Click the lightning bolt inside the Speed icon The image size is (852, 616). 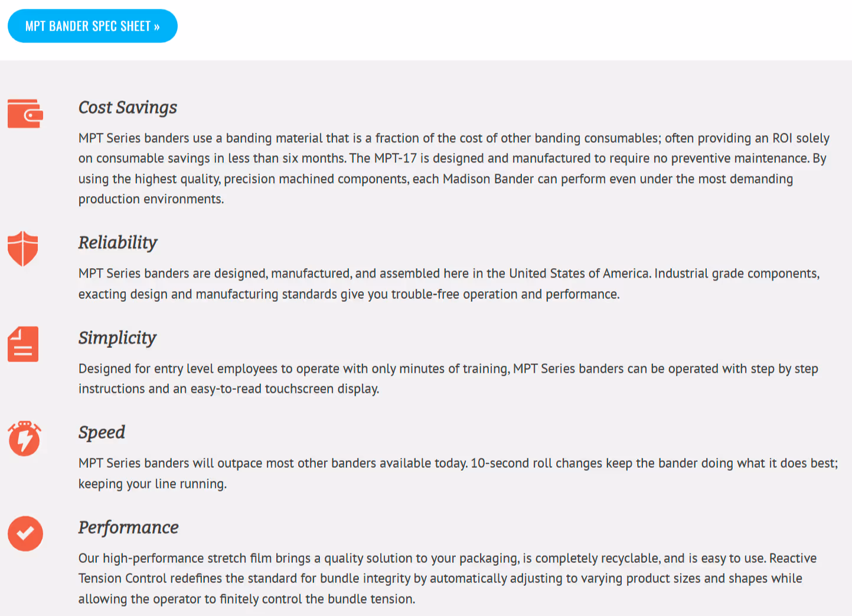[x=24, y=440]
